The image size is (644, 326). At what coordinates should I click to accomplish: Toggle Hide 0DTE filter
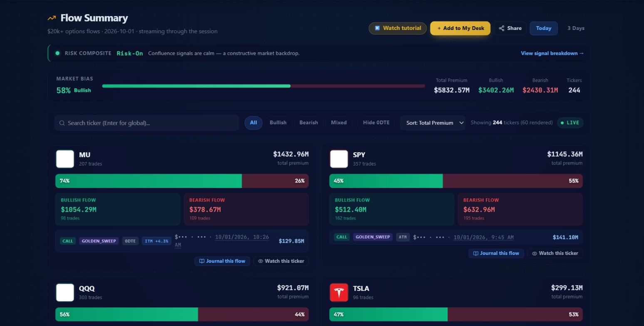[376, 123]
